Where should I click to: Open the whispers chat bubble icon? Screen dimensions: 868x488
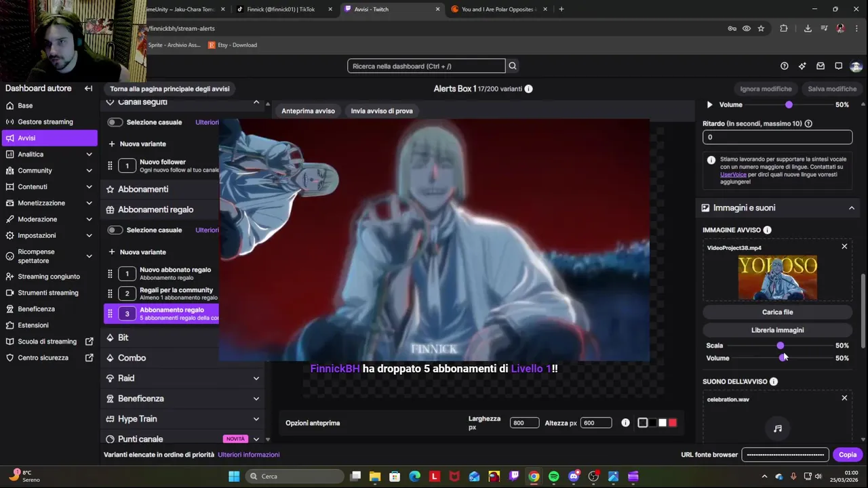tap(838, 66)
